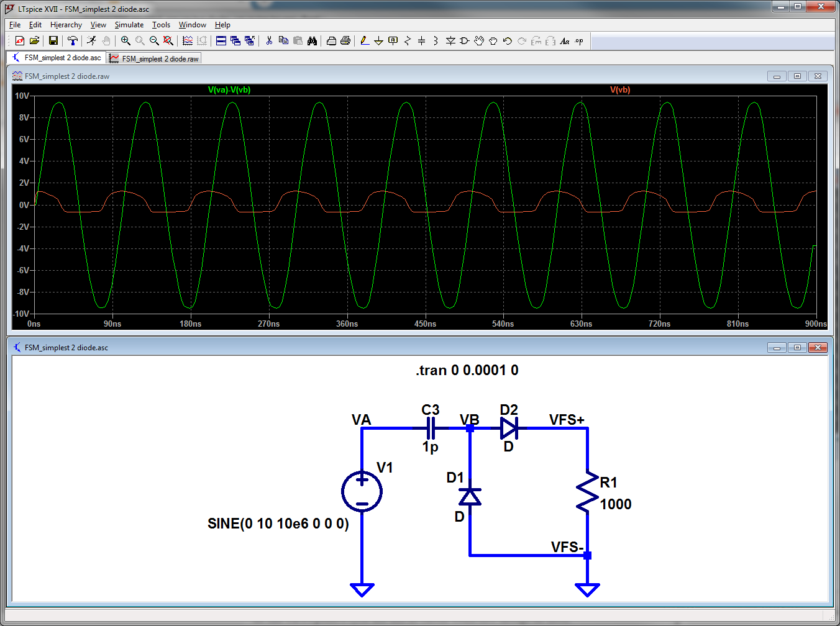Select the Capacitor placement tool
Viewport: 840px width, 626px height.
point(421,40)
